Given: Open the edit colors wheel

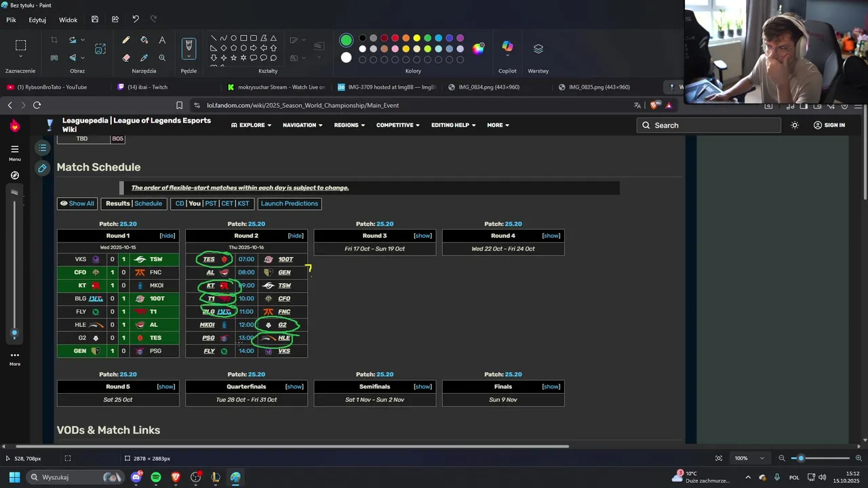Looking at the screenshot, I should [479, 48].
